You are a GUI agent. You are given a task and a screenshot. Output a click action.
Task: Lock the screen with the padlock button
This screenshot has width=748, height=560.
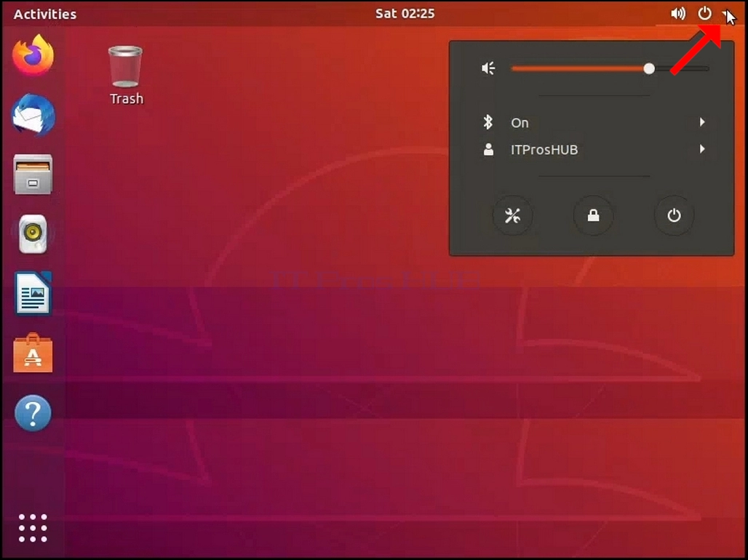click(593, 215)
